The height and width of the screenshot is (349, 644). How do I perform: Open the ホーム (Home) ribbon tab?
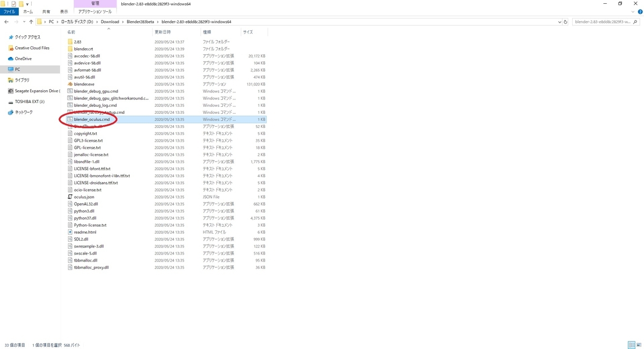click(28, 11)
